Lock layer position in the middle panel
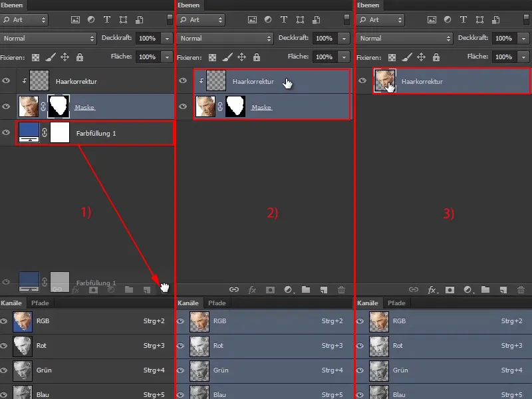The height and width of the screenshot is (399, 532). tap(241, 57)
